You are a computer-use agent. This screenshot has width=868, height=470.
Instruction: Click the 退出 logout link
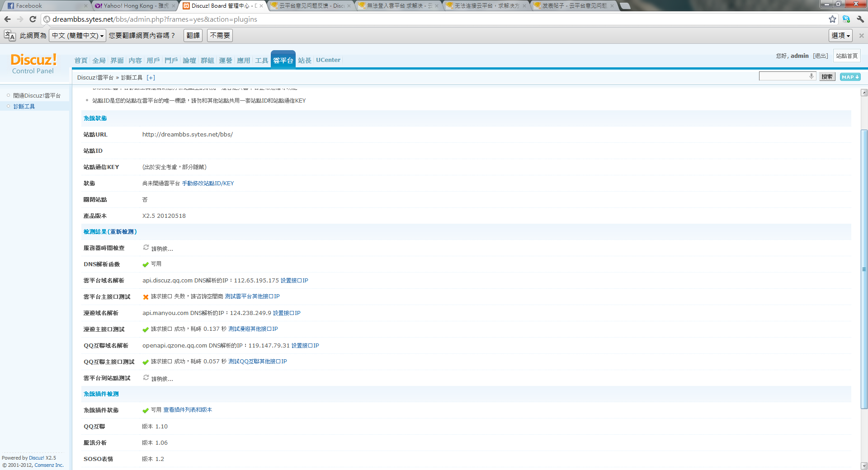pyautogui.click(x=821, y=56)
